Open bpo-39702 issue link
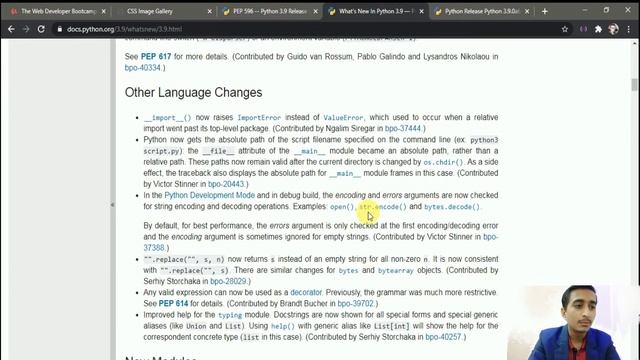Screen dimensions: 640x360 [x=355, y=304]
